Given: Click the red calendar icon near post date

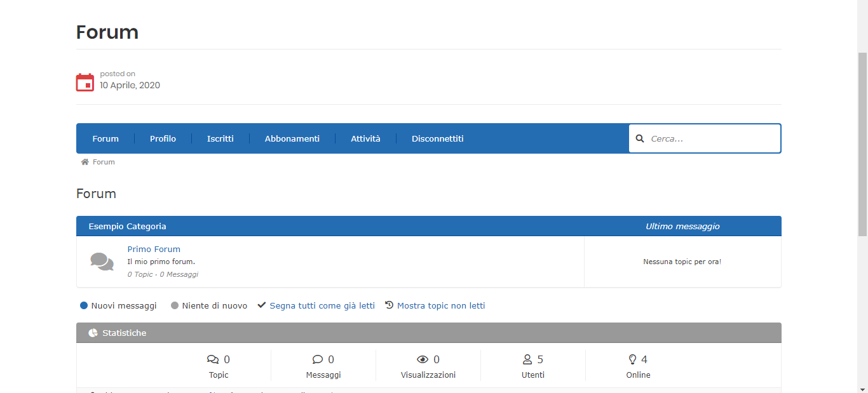Looking at the screenshot, I should [85, 83].
